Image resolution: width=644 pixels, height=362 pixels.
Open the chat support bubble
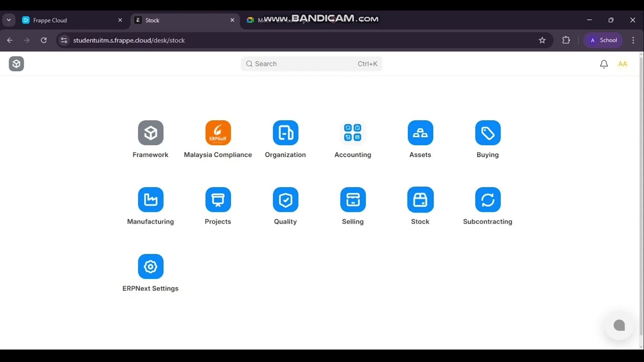(619, 326)
